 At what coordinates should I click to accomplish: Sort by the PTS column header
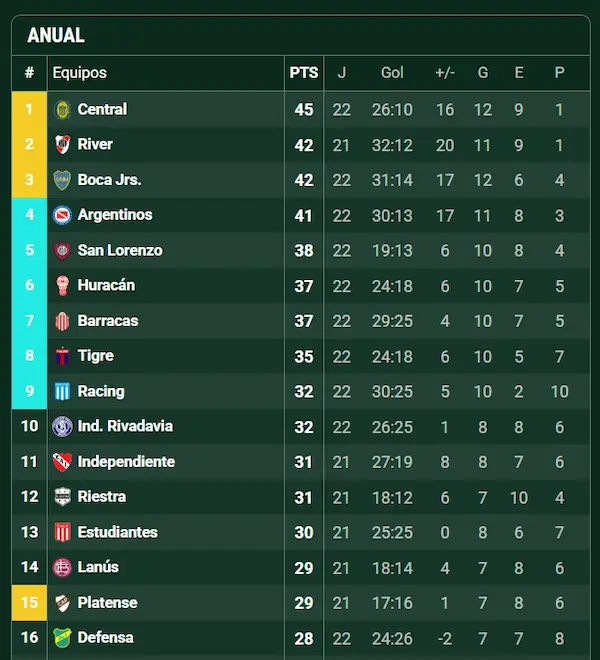tap(304, 73)
